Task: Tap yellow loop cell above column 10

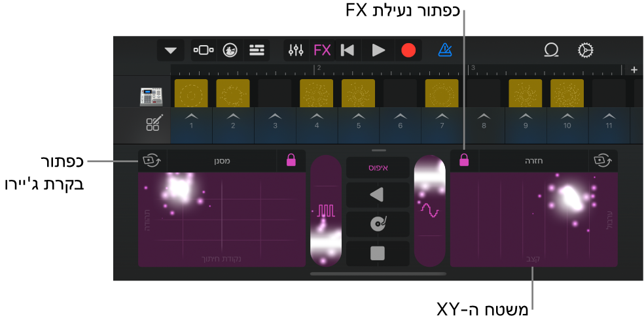Action: pos(567,93)
